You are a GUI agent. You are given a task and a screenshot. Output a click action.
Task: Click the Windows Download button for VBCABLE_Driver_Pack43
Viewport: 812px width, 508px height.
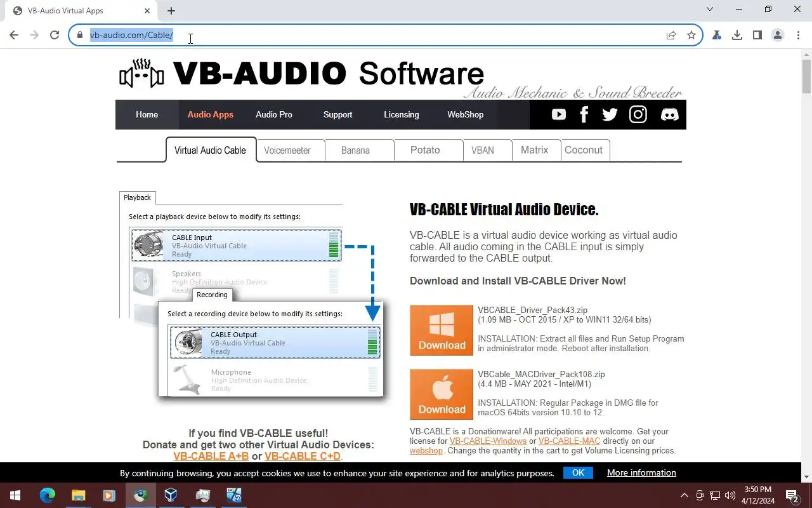(442, 330)
